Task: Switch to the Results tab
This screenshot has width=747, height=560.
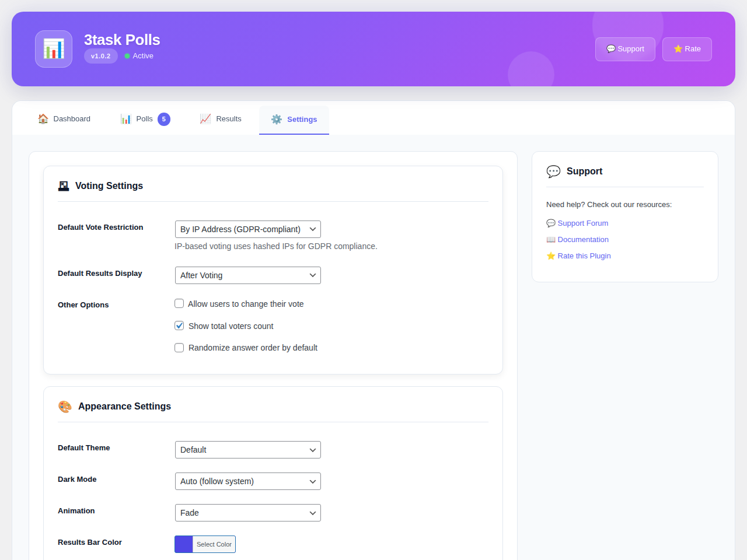Action: (221, 119)
